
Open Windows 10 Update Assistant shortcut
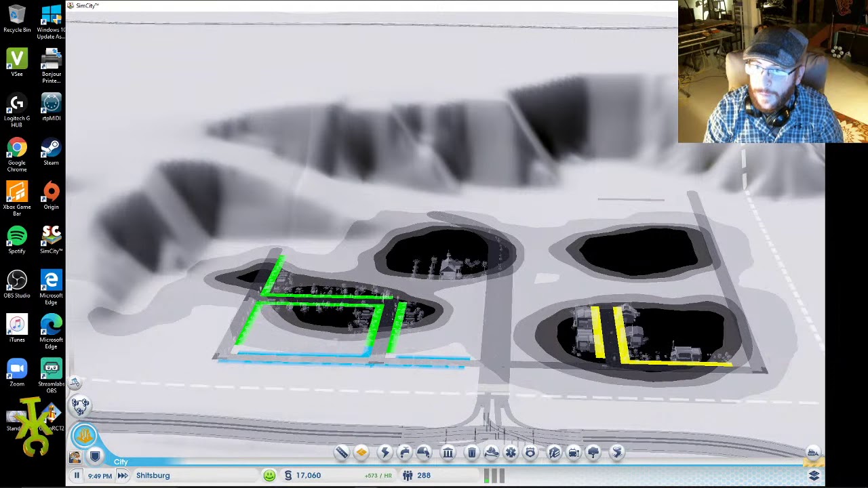[x=52, y=22]
